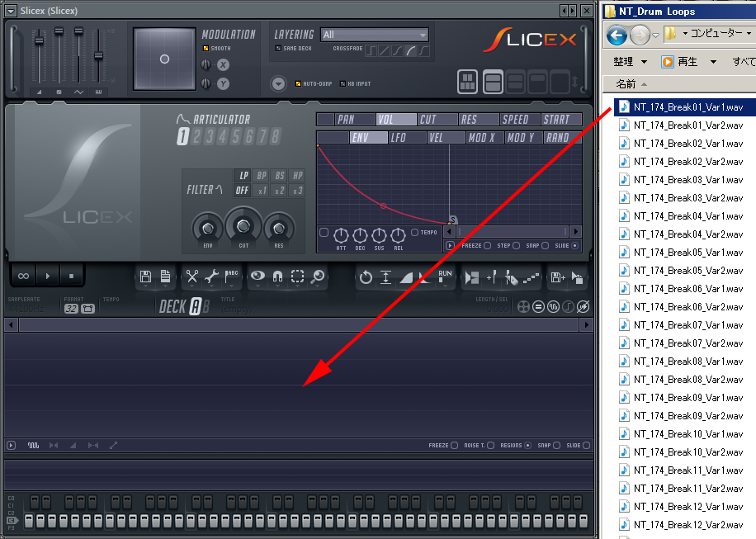Open the dropdown arrow next to 再生
756x539 pixels.
click(x=713, y=62)
